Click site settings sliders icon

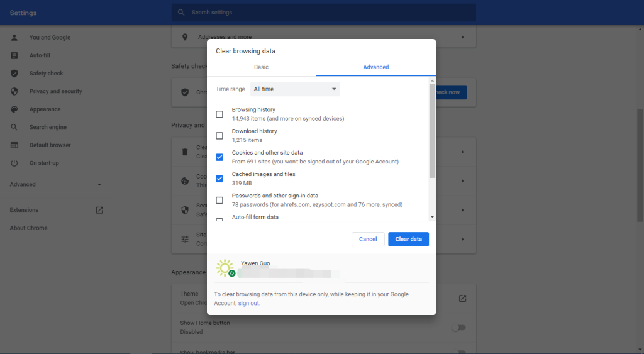click(x=185, y=239)
